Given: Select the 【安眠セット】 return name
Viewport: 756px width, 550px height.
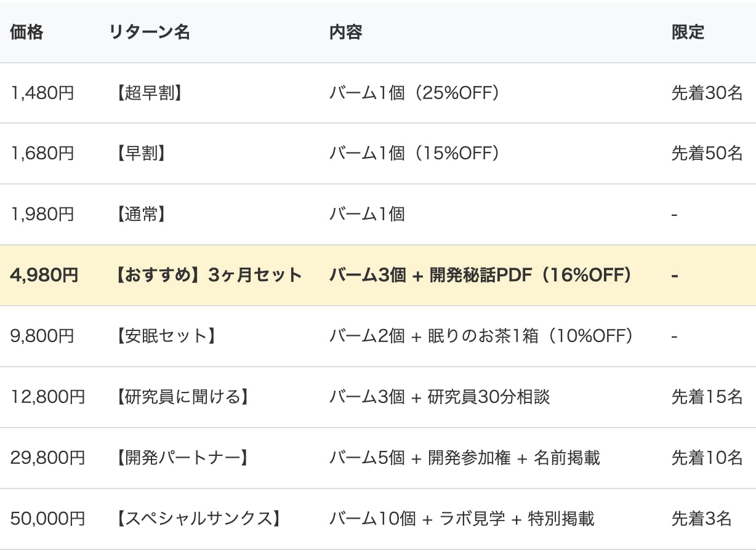Looking at the screenshot, I should (x=166, y=336).
